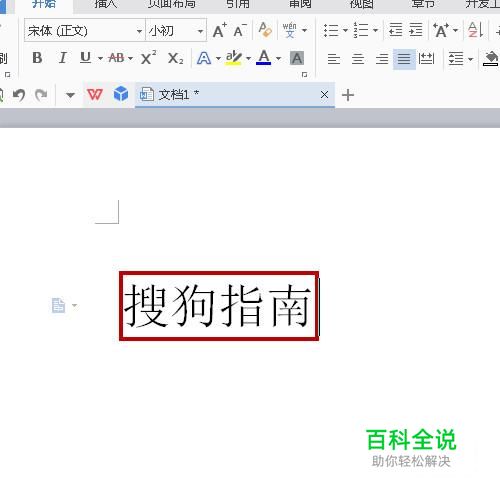This screenshot has width=500, height=500.
Task: Open underline style dropdown arrow
Action: click(100, 59)
